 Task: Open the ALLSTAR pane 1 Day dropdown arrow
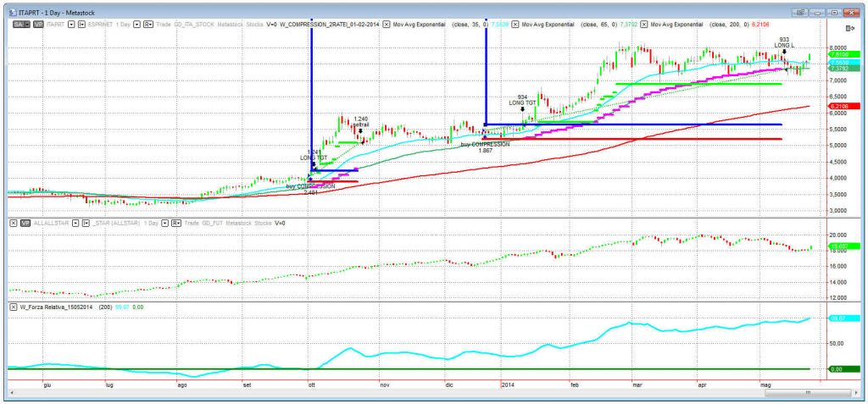pos(164,222)
